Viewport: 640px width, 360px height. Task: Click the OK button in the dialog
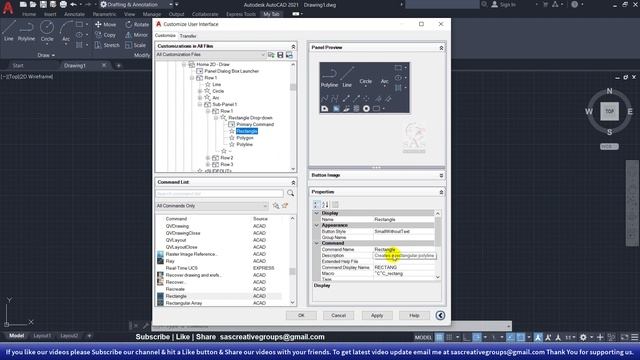click(301, 316)
